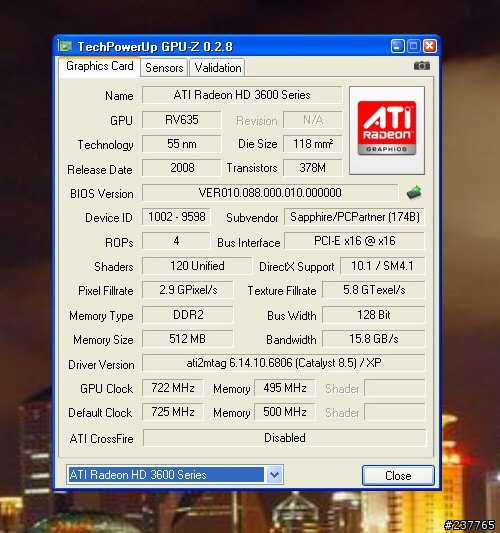
Task: Click the GPU field showing RV635
Action: (x=182, y=120)
